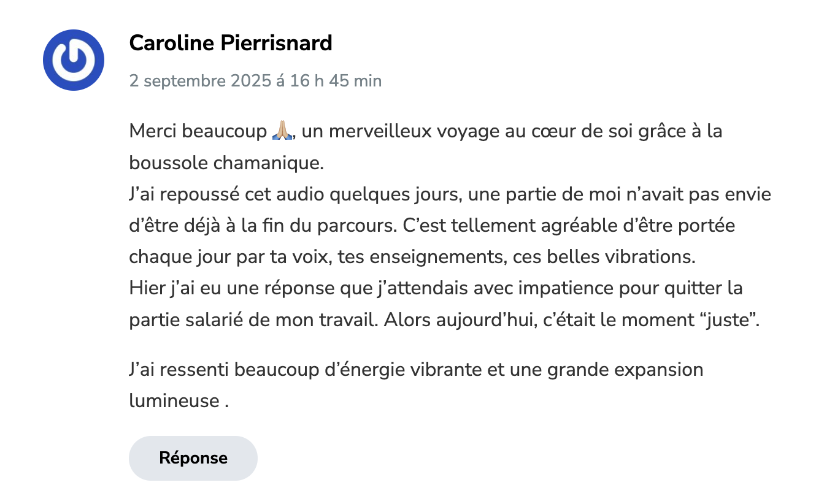Click the blue power-symbol avatar icon

click(x=74, y=59)
